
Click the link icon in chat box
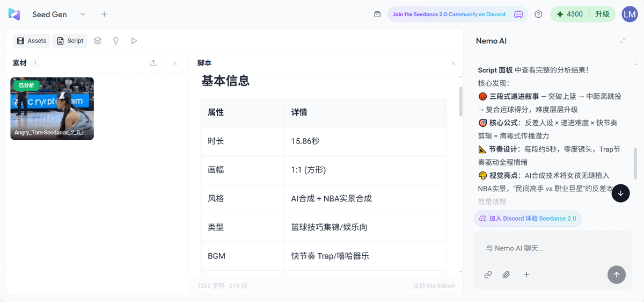tap(488, 275)
